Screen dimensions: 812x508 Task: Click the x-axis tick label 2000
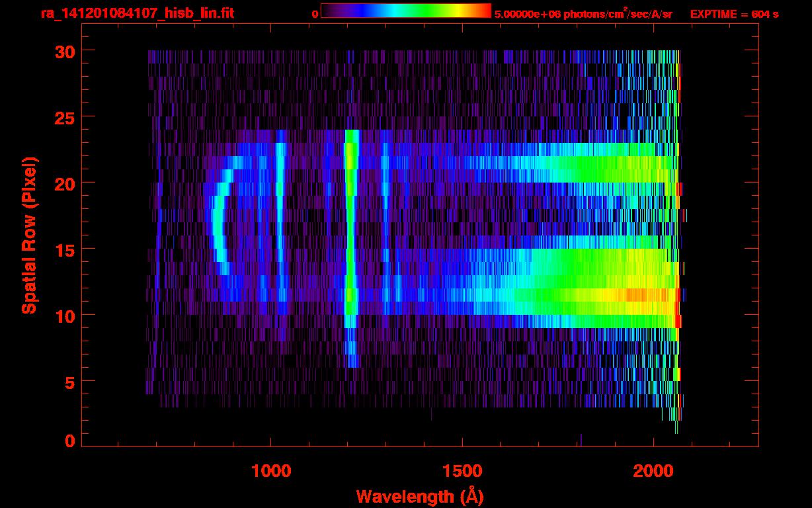pyautogui.click(x=653, y=470)
